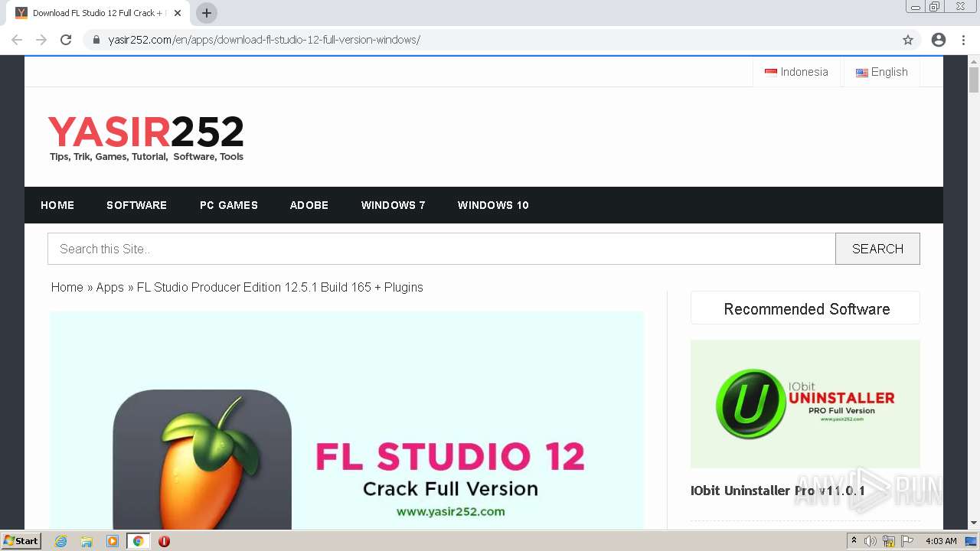Click the browser back arrow

(17, 40)
